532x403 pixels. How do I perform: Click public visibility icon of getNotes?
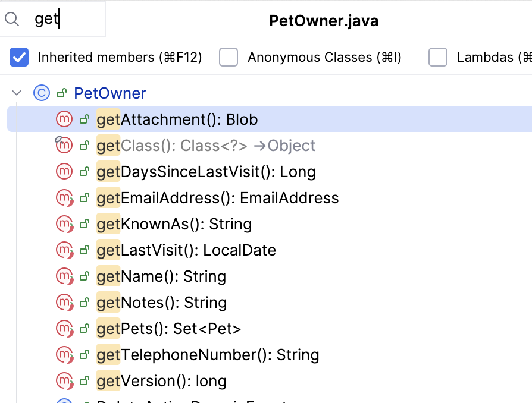[84, 303]
